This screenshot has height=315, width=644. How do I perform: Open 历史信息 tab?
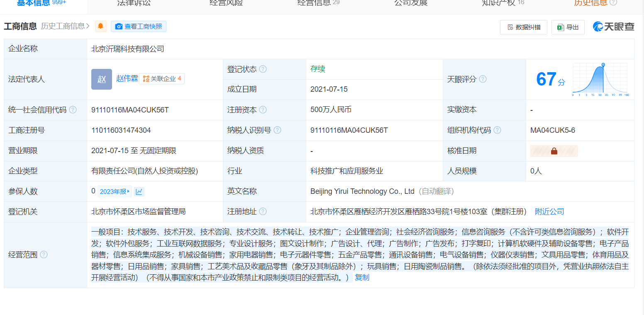point(596,3)
